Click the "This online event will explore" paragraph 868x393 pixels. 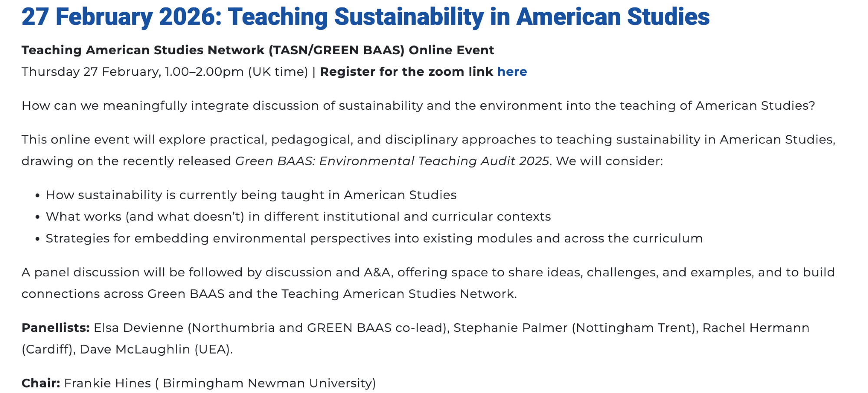(428, 140)
